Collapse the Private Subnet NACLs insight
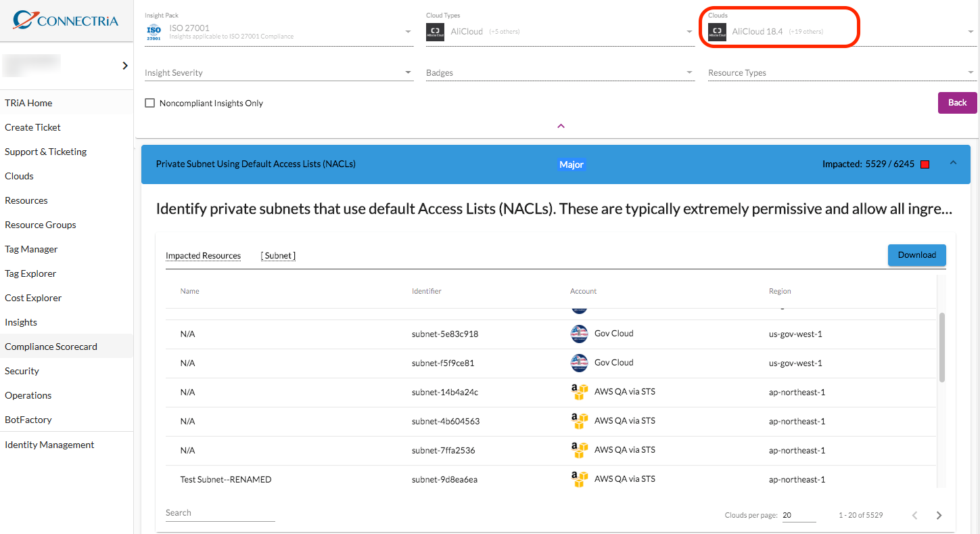The image size is (980, 534). coord(953,162)
